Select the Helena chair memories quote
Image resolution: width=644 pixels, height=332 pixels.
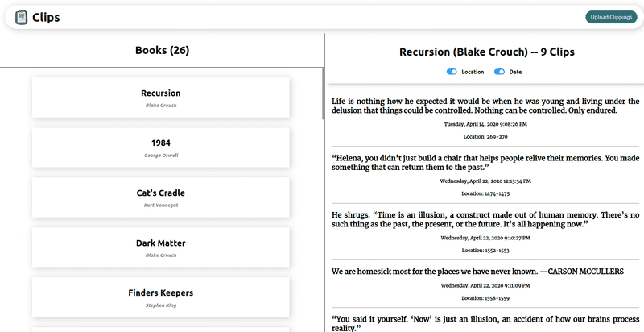click(485, 162)
